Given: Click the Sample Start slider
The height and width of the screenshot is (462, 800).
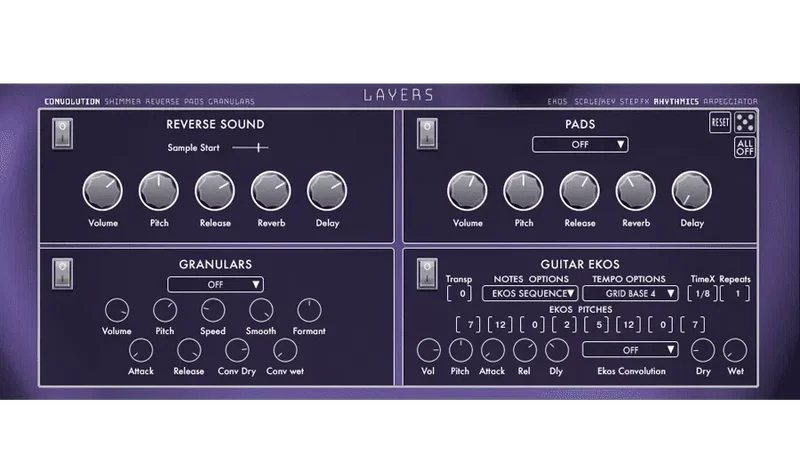Looking at the screenshot, I should coord(250,148).
